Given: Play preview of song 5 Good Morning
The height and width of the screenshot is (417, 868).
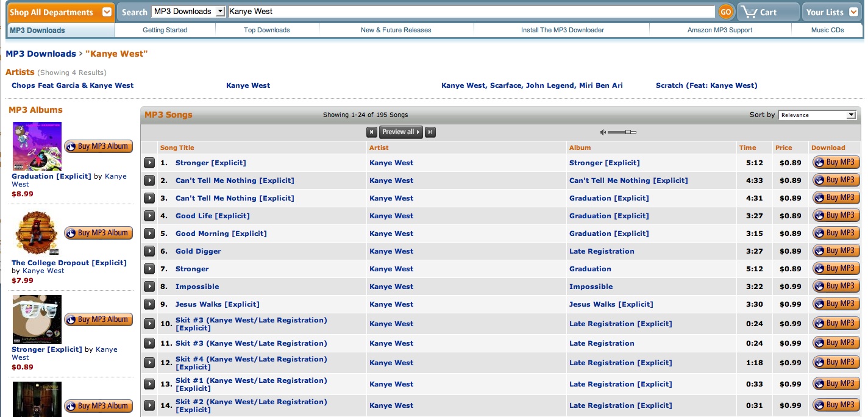Looking at the screenshot, I should (149, 233).
